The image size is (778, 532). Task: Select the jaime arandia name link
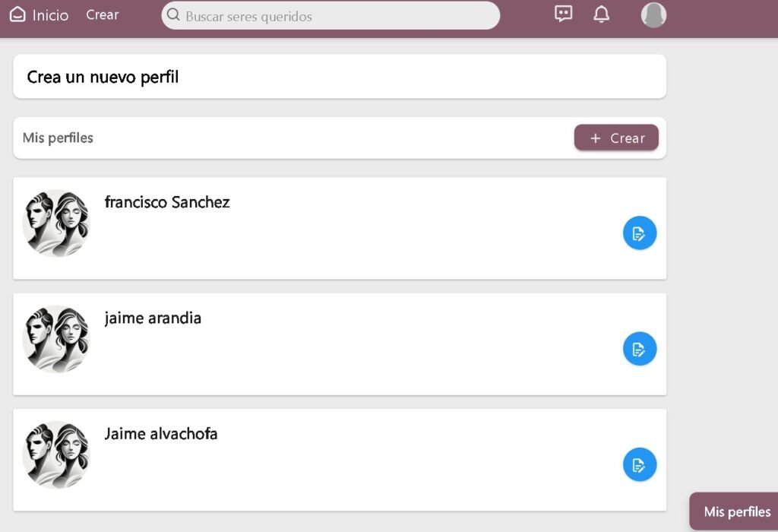click(153, 318)
